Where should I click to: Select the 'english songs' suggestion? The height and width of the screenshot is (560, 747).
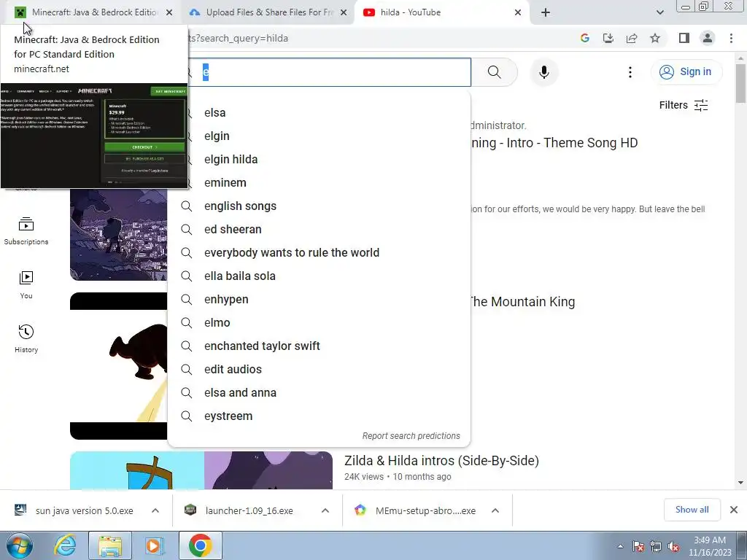(319, 206)
